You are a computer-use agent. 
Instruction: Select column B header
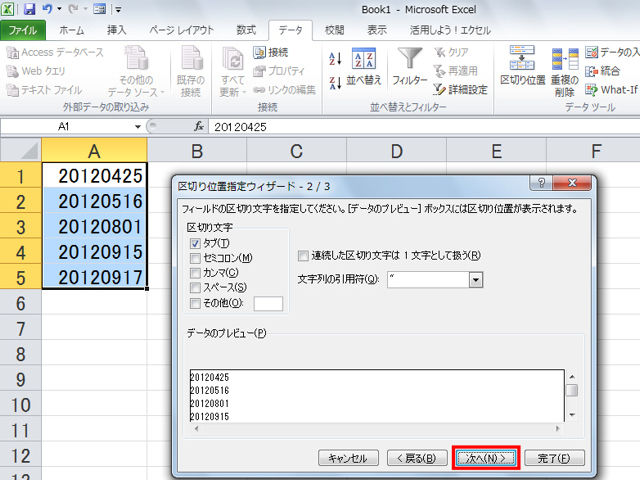(197, 150)
